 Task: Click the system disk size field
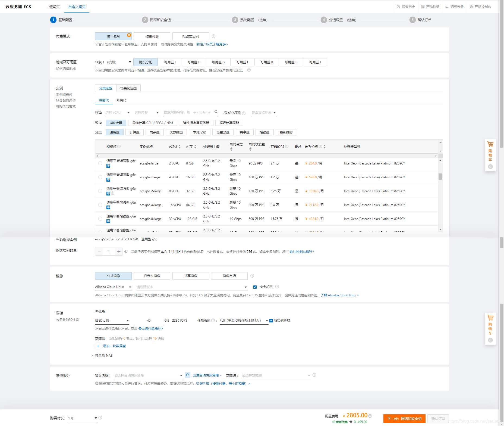coord(149,321)
